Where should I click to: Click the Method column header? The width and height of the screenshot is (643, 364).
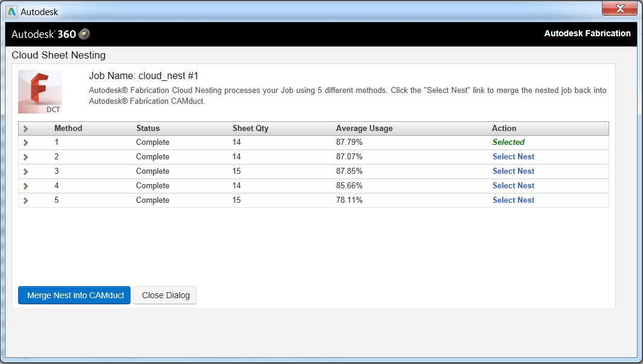tap(68, 128)
